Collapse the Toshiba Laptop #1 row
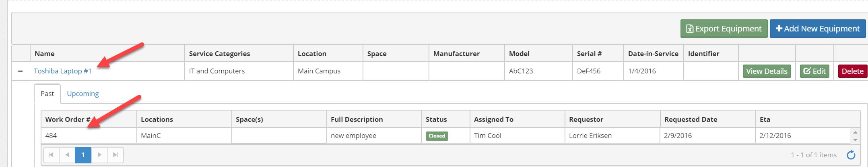 [20, 71]
